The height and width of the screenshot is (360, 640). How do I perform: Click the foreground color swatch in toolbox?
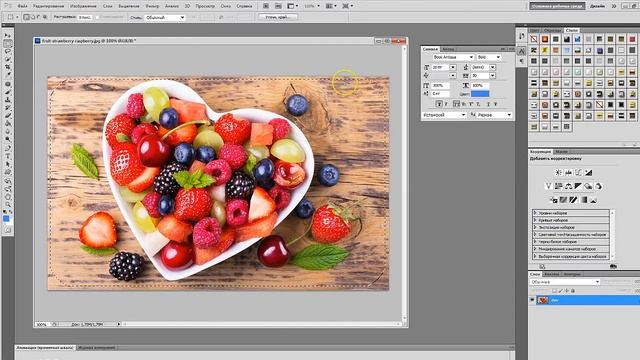click(6, 219)
